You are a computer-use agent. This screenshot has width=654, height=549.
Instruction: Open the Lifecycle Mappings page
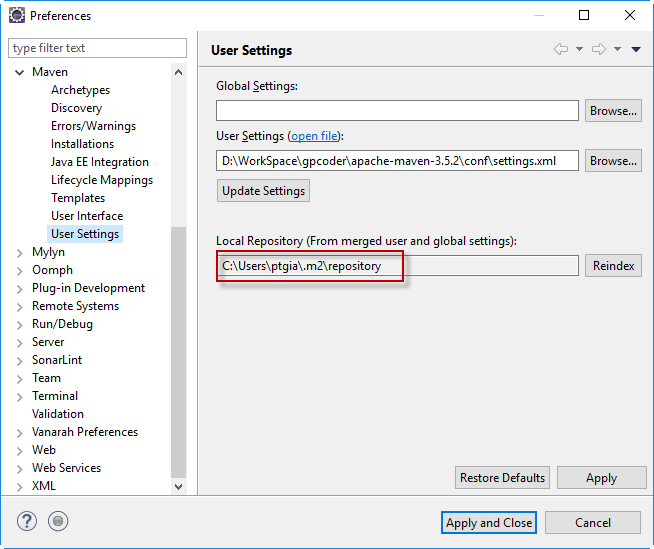101,180
